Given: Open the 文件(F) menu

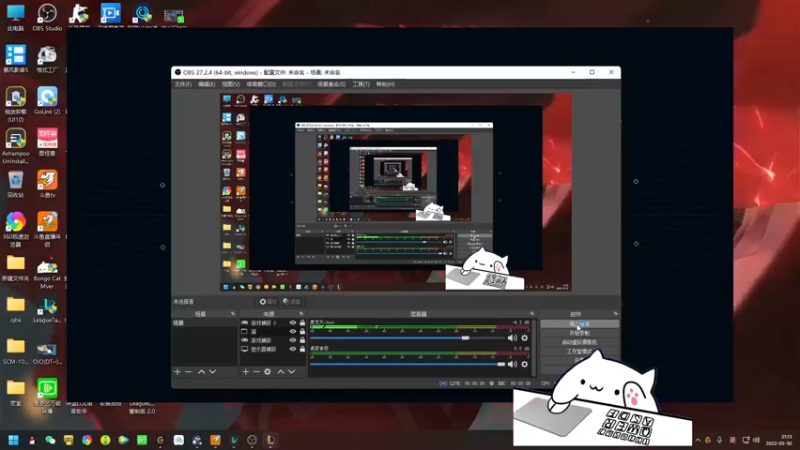Looking at the screenshot, I should click(183, 84).
